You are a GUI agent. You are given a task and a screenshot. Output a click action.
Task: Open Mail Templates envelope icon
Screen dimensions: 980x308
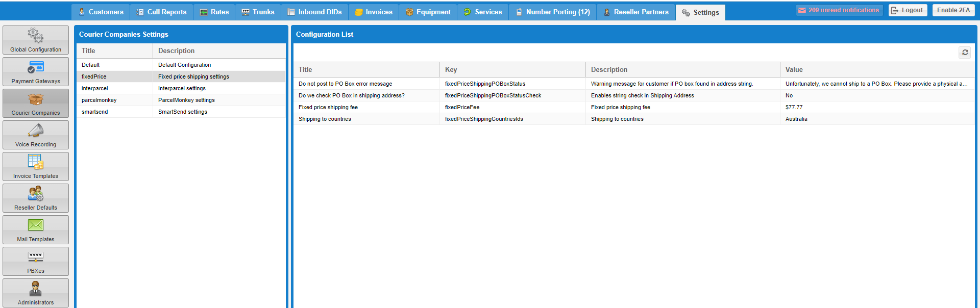coord(36,225)
